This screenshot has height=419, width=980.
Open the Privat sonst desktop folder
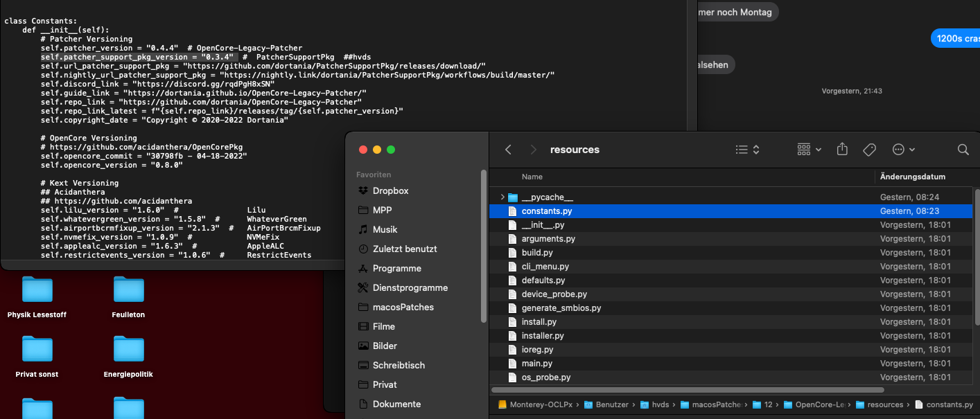coord(37,356)
